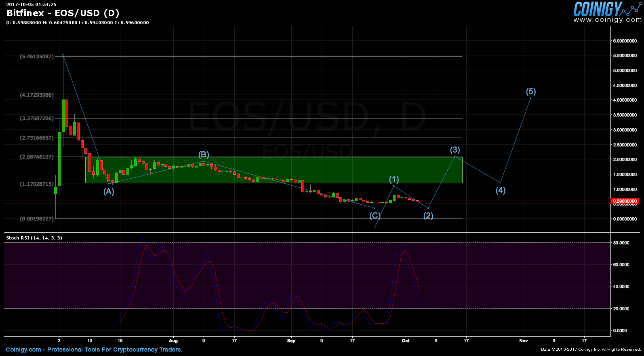This screenshot has height=356, width=644.
Task: Click 20.0000 on the Stoch RSI axis
Action: (x=621, y=309)
